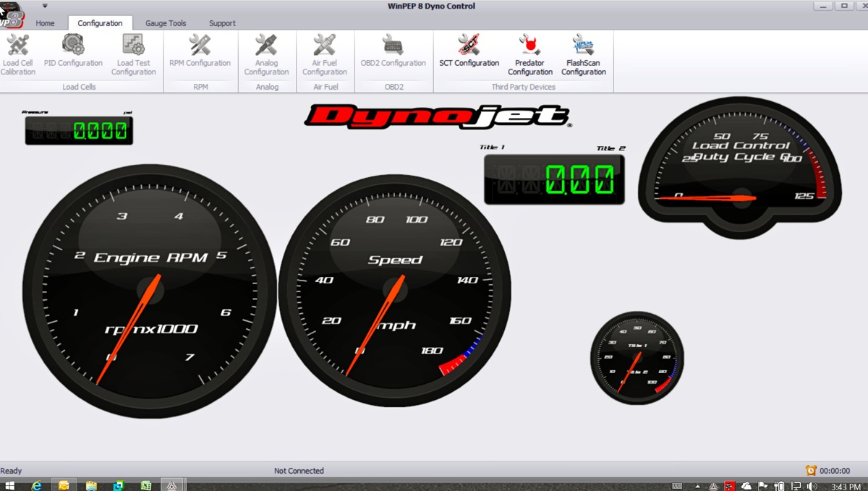This screenshot has width=868, height=491.
Task: Open PID Configuration
Action: click(73, 51)
